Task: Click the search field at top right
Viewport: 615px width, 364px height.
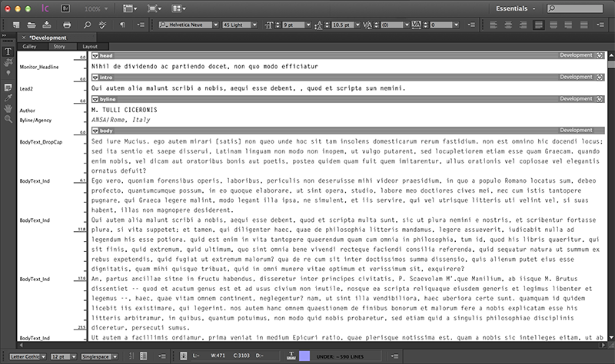Action: click(x=574, y=8)
